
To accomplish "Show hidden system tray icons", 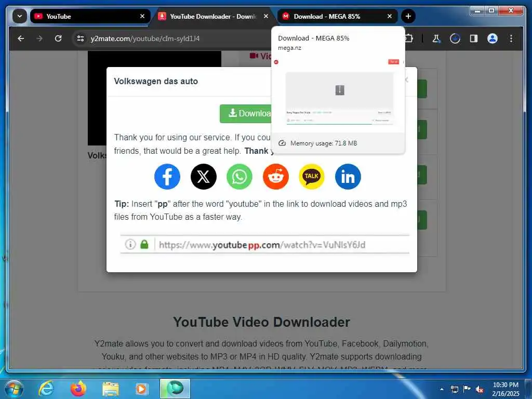I will pos(442,389).
